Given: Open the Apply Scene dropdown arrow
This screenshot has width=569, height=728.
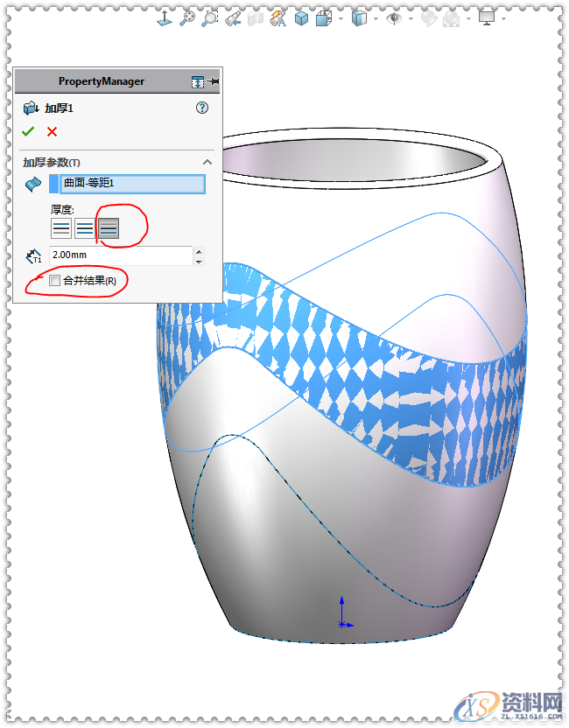Looking at the screenshot, I should (468, 18).
